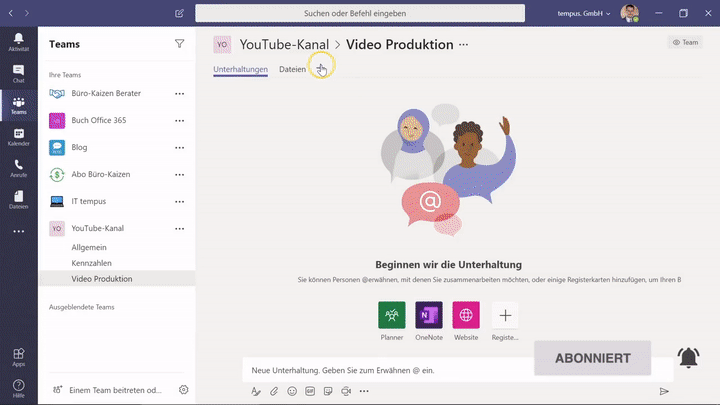
Task: Collapse the YouTube-Kanal team
Action: (98, 228)
